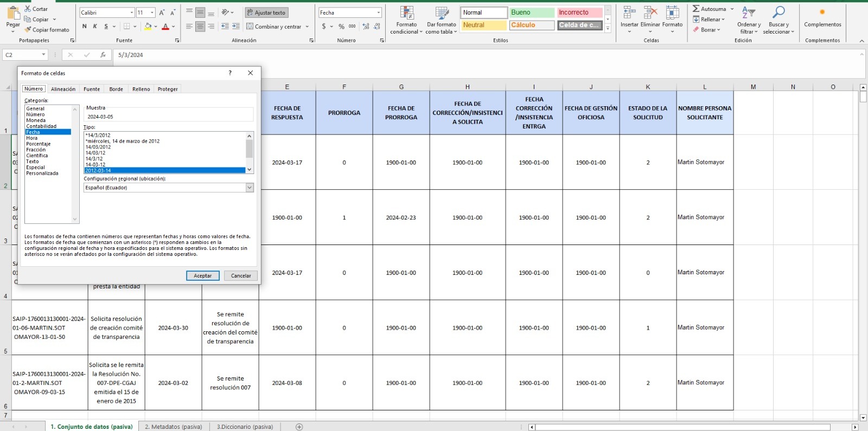Toggle italic formatting with the K button
Screen dimensions: 868x431
pos(95,26)
